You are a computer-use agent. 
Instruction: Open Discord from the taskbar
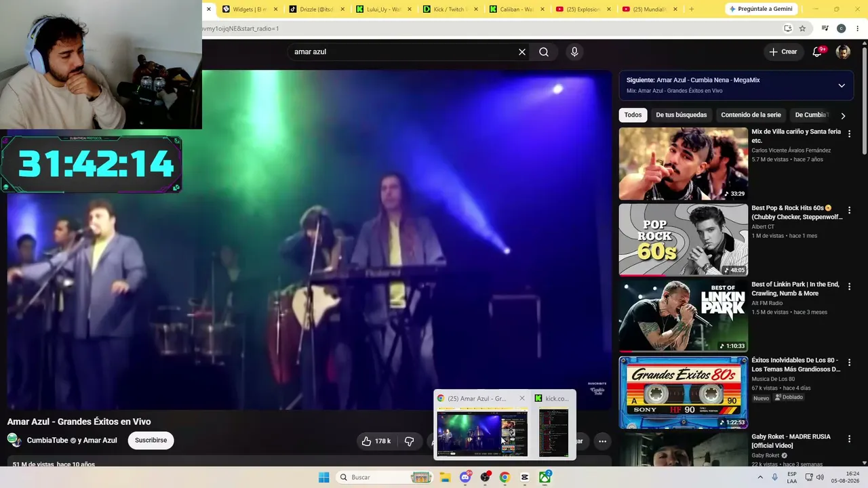tap(465, 477)
